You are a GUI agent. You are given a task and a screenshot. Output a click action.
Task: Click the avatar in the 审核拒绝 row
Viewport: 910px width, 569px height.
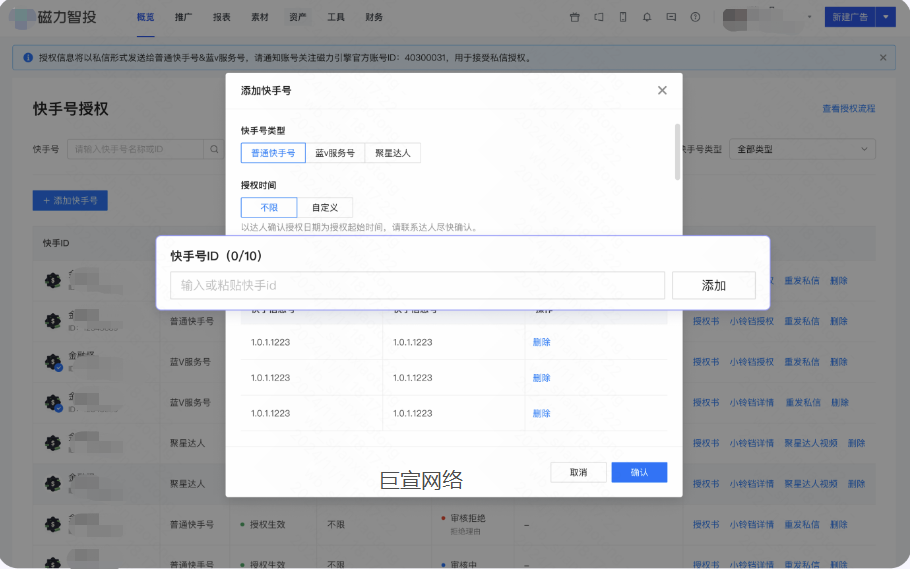click(53, 524)
